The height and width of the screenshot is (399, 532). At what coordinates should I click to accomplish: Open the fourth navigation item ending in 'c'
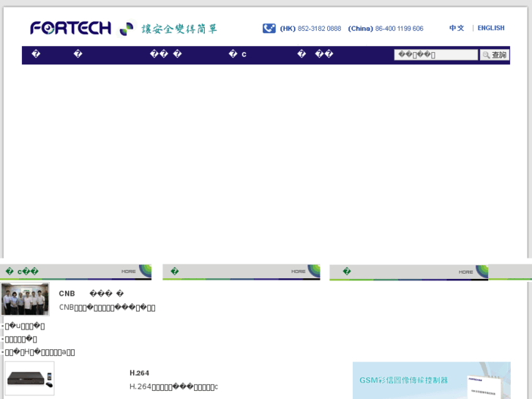tap(238, 54)
